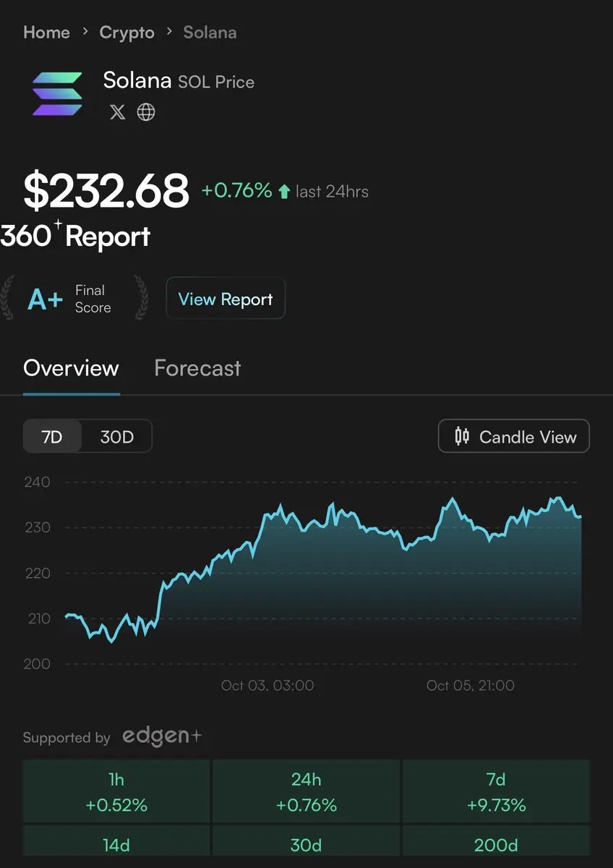
Task: Switch chart range to 30D
Action: 116,437
